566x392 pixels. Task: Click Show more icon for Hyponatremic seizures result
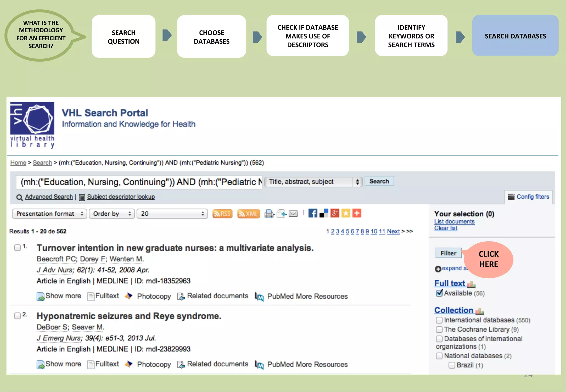click(x=41, y=365)
